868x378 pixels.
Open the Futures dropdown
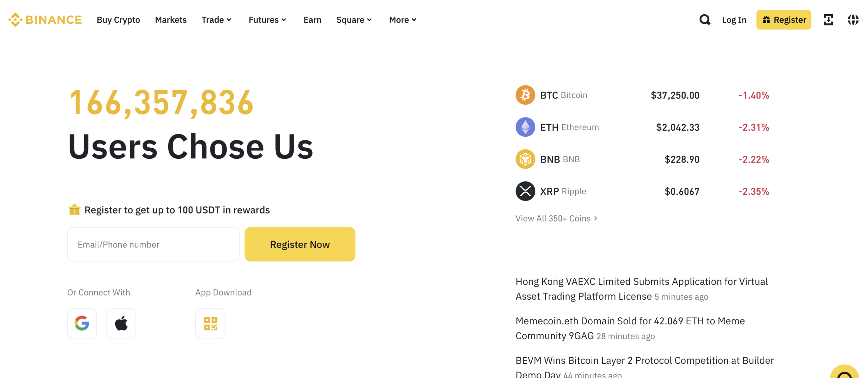pyautogui.click(x=267, y=20)
